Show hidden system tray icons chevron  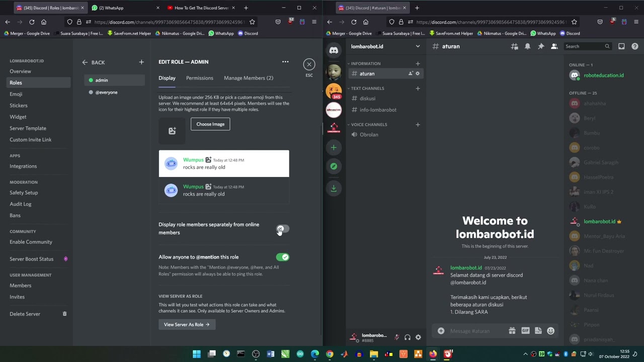pos(525,354)
